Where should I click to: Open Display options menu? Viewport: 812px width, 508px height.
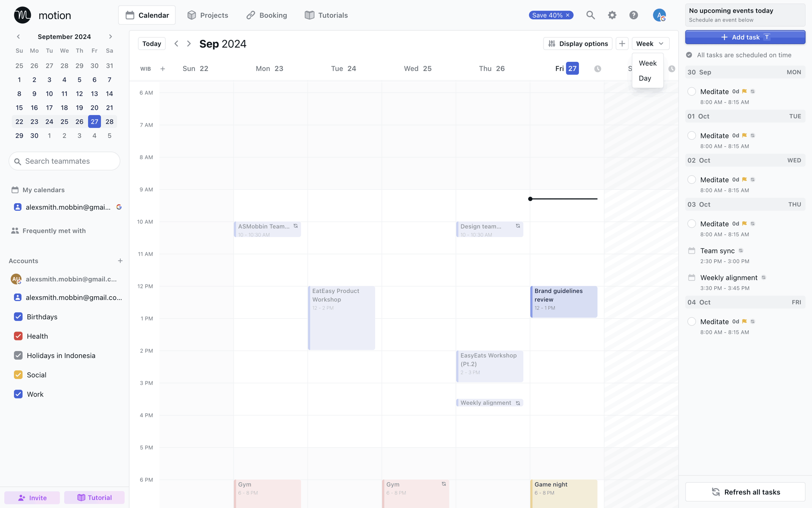[578, 44]
